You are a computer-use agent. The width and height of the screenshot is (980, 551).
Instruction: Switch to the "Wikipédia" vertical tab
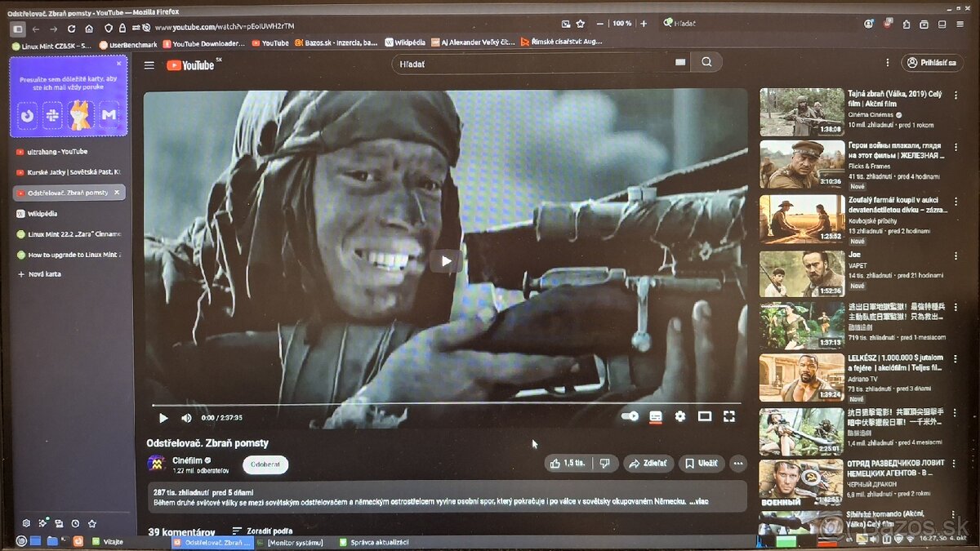click(x=43, y=213)
